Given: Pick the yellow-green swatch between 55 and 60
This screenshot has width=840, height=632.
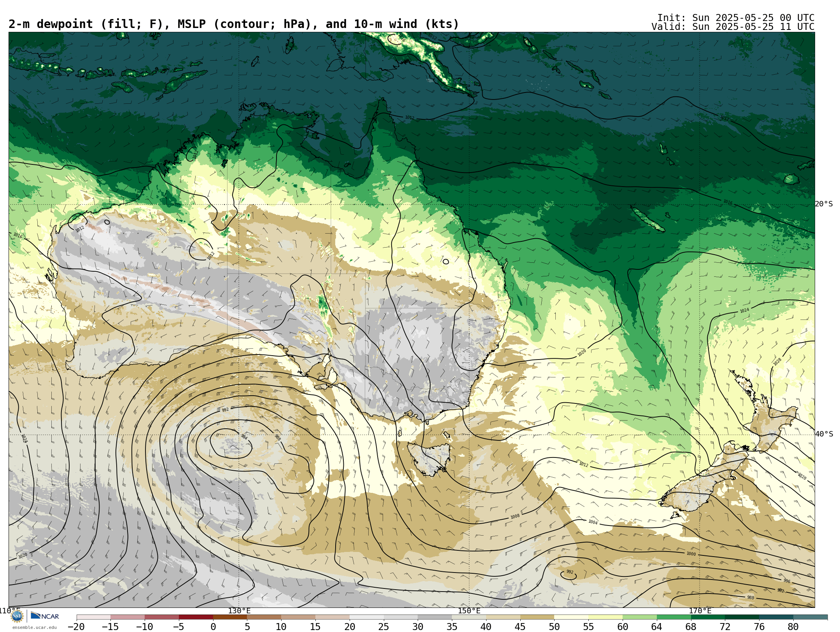Looking at the screenshot, I should (x=605, y=617).
